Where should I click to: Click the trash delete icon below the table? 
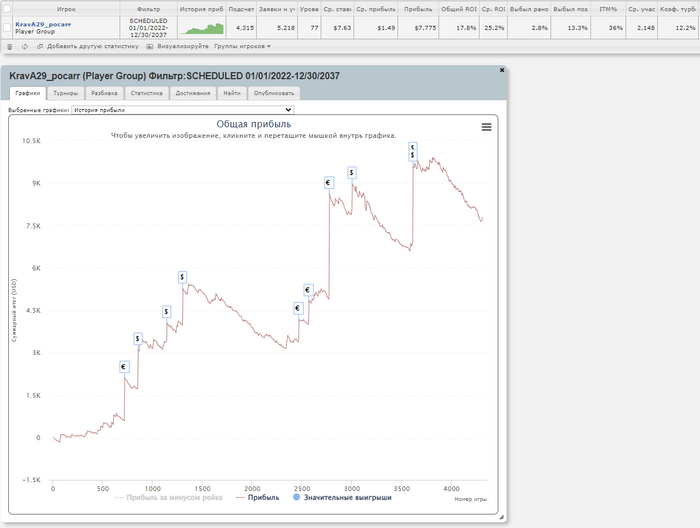click(10, 46)
